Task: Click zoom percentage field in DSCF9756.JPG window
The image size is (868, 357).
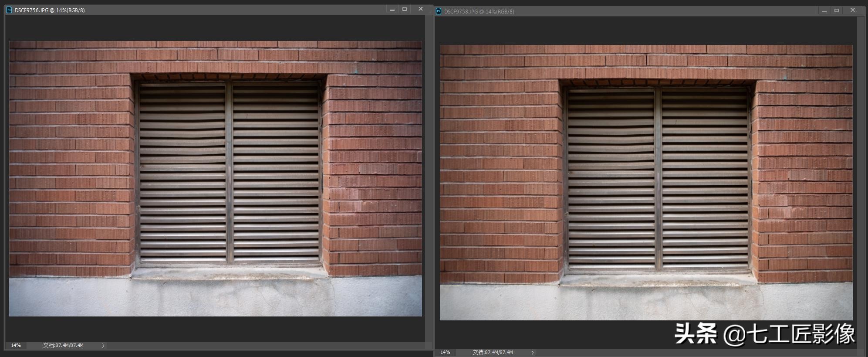Action: click(x=16, y=345)
